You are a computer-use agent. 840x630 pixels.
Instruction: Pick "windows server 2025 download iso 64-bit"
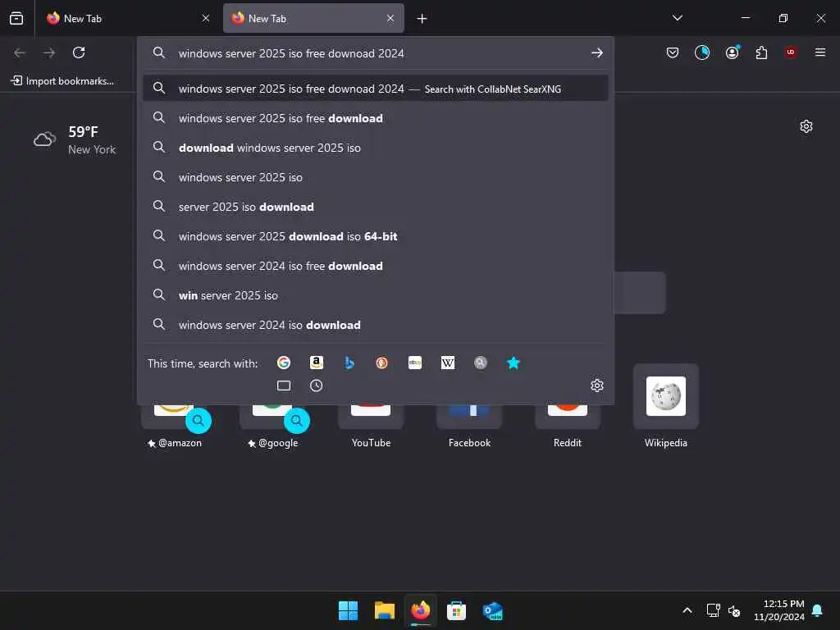point(376,236)
